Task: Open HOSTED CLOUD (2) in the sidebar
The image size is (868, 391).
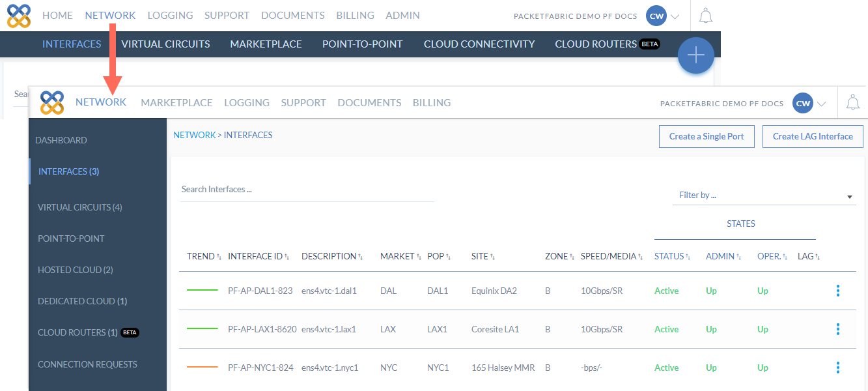Action: coord(76,270)
